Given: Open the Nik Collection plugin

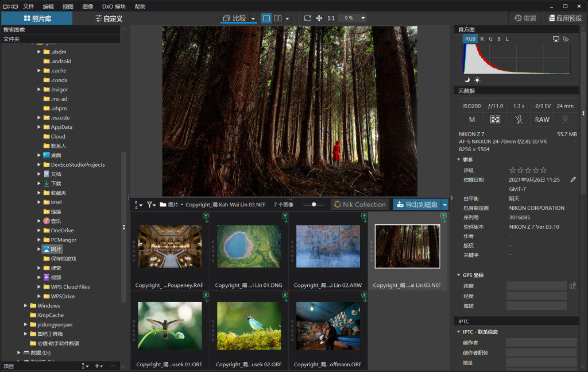Looking at the screenshot, I should pyautogui.click(x=359, y=204).
